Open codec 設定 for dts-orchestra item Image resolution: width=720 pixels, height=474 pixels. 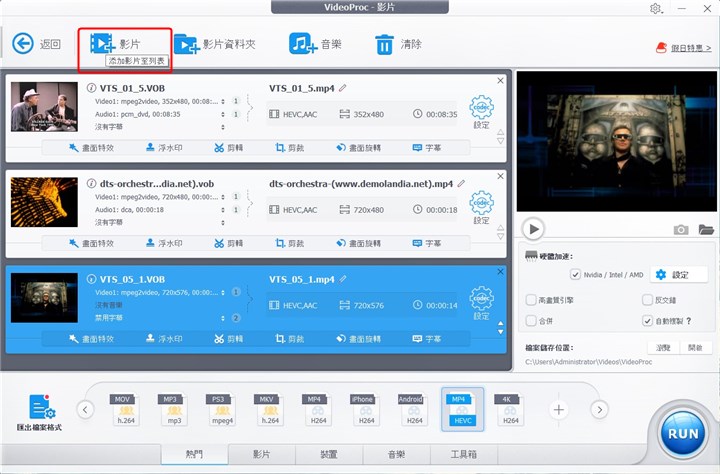[481, 207]
